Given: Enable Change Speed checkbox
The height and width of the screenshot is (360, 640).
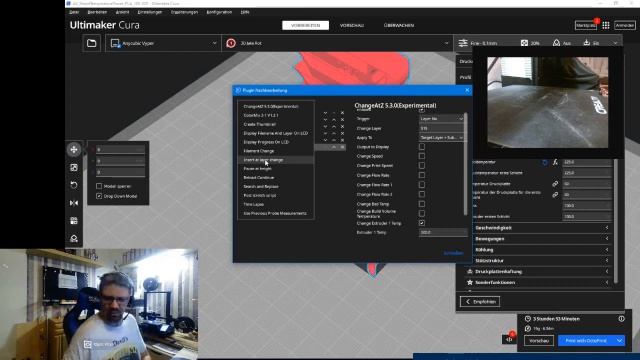Looking at the screenshot, I should click(422, 156).
